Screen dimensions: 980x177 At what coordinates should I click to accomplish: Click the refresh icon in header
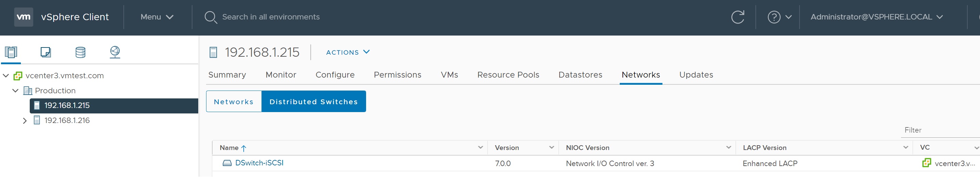737,17
